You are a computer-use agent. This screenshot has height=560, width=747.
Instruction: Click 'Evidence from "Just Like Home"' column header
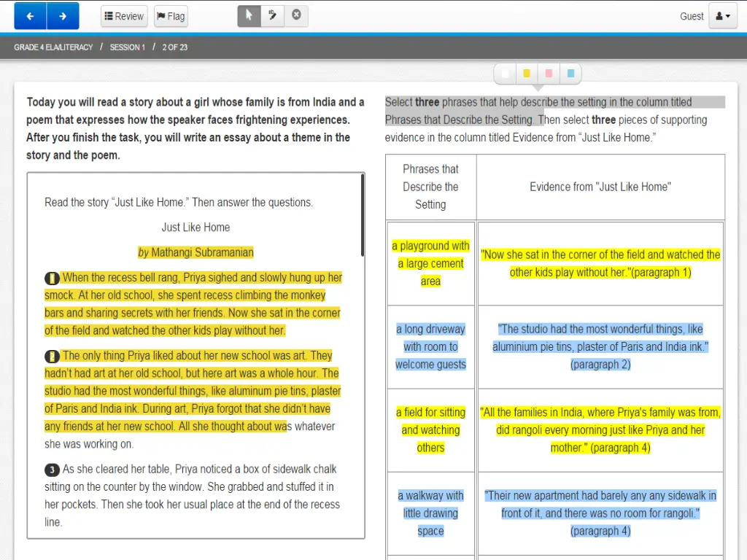pyautogui.click(x=600, y=187)
